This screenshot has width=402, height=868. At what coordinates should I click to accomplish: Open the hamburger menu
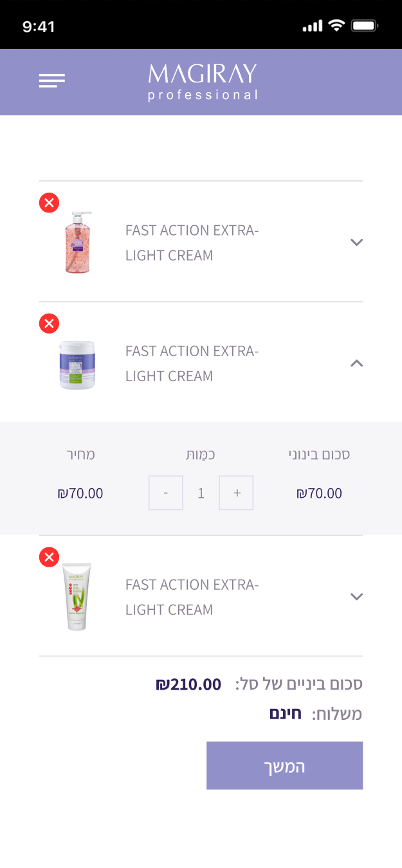click(x=51, y=81)
